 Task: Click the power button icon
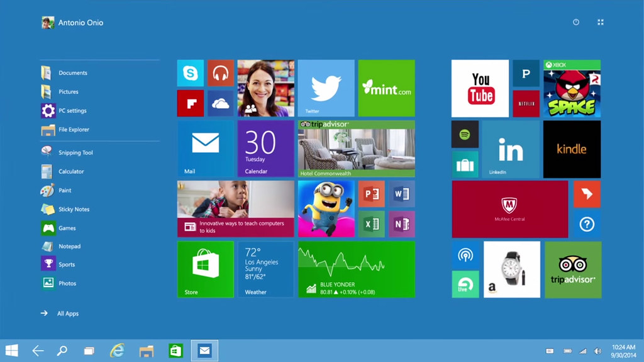[576, 22]
